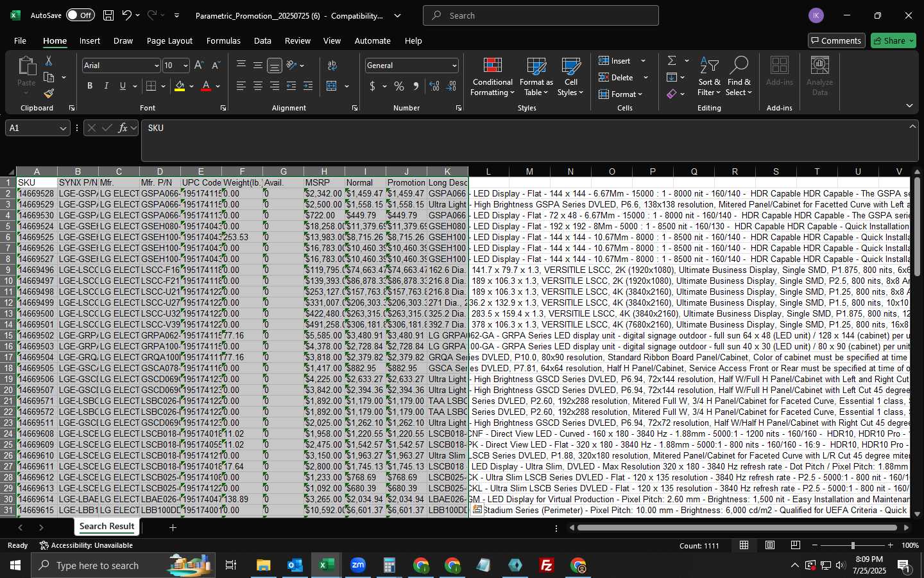Switch to Normal view in status bar

pyautogui.click(x=744, y=545)
